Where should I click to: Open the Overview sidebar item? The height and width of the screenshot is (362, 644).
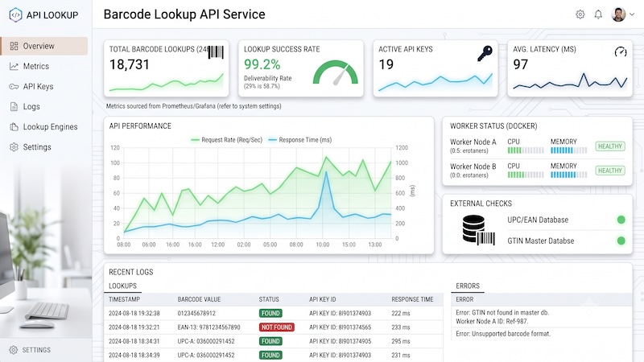pos(44,46)
